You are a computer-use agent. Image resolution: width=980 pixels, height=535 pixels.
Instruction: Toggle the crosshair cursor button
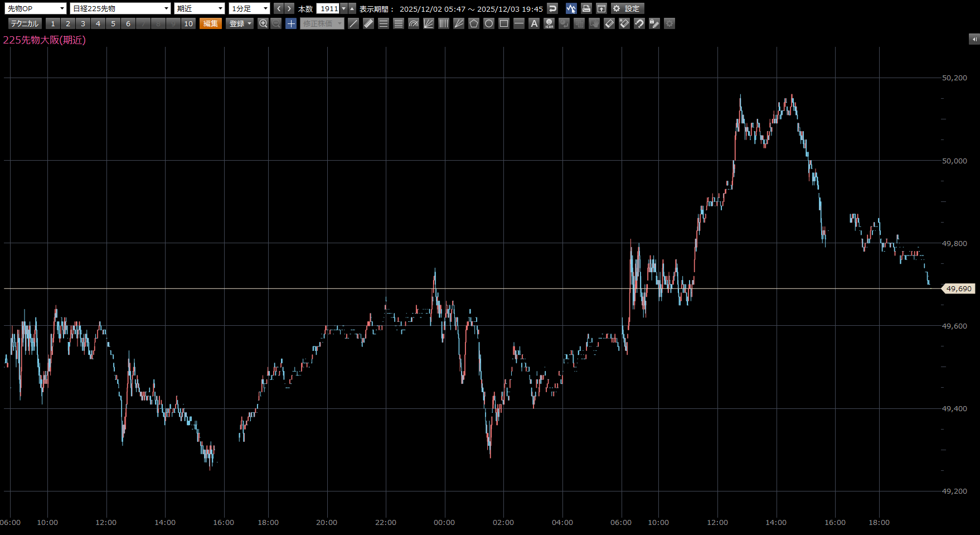click(291, 23)
